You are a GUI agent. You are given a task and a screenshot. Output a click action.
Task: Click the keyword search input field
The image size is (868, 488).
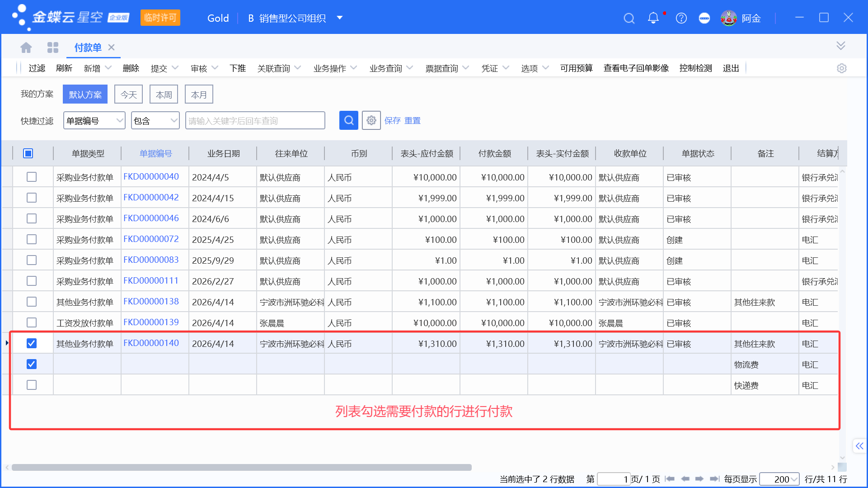pos(255,120)
